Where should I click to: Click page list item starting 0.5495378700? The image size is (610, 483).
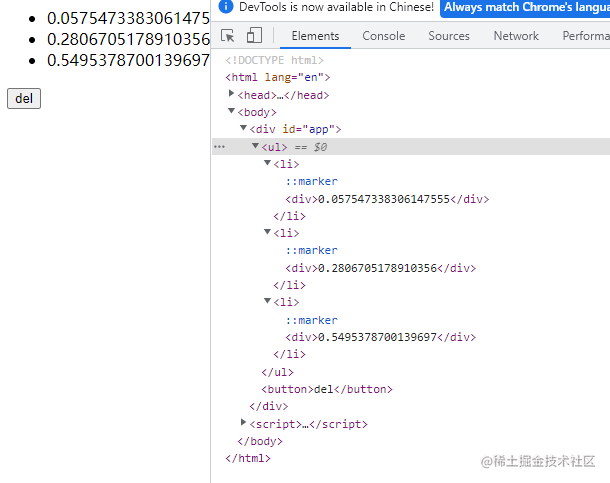(128, 60)
